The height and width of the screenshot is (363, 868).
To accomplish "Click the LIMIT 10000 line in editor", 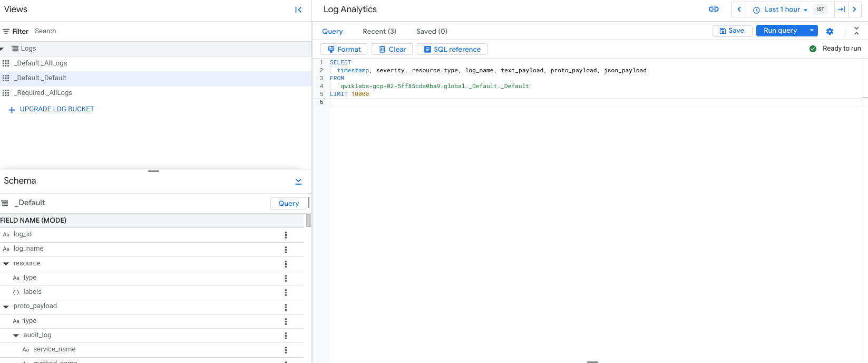I will pyautogui.click(x=349, y=94).
